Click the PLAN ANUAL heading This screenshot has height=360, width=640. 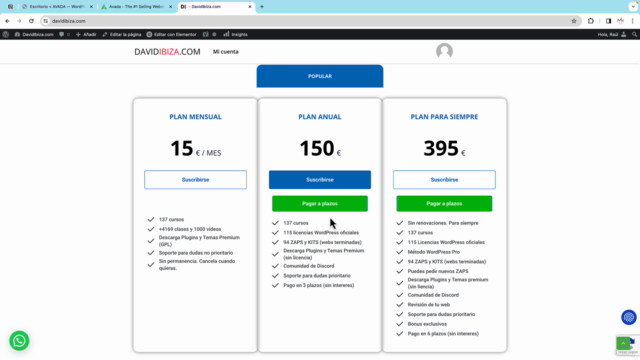coord(320,117)
